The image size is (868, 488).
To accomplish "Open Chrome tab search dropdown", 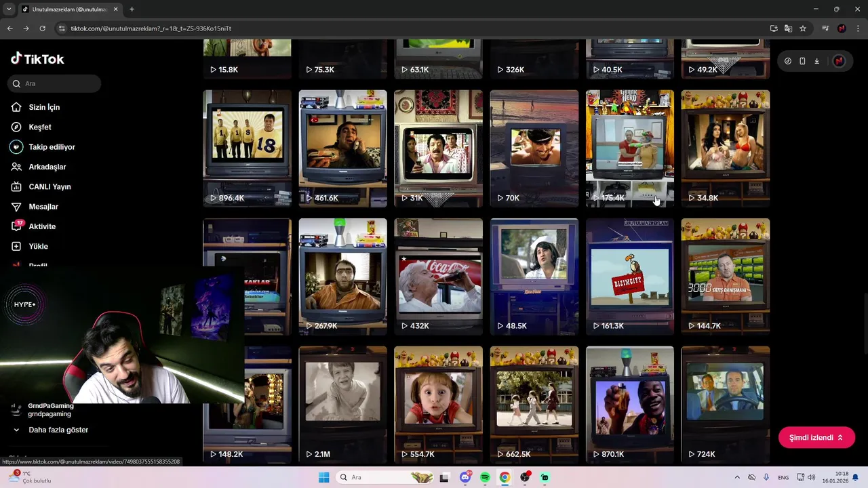I will click(9, 9).
